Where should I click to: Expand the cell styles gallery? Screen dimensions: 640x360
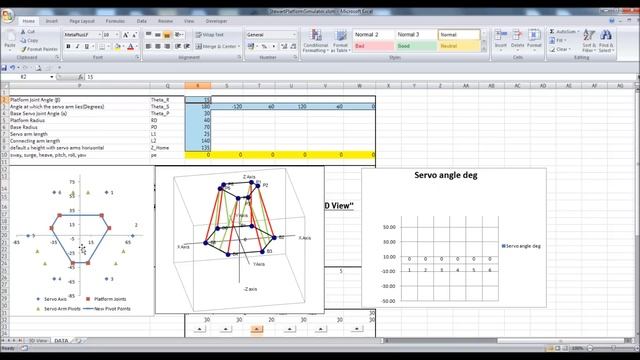484,49
